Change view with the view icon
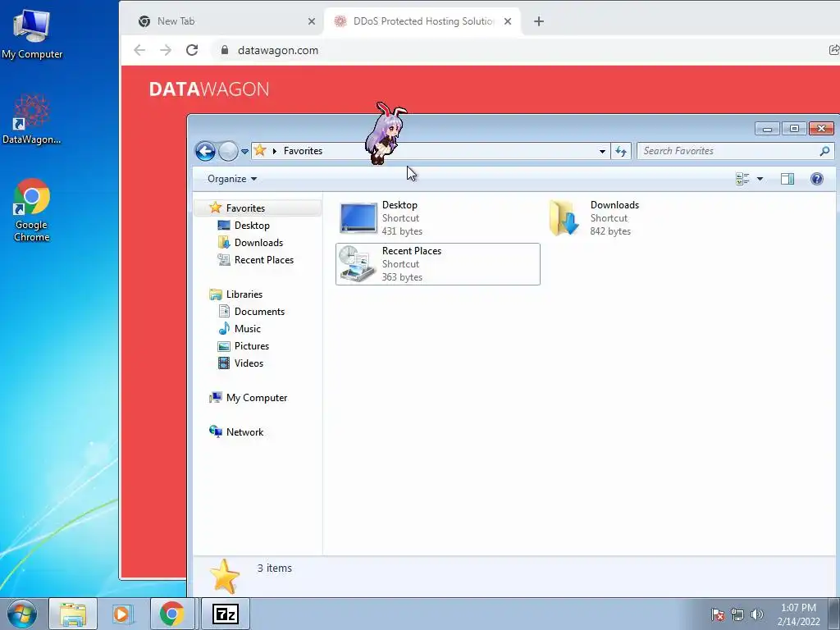Image resolution: width=840 pixels, height=630 pixels. pyautogui.click(x=742, y=179)
